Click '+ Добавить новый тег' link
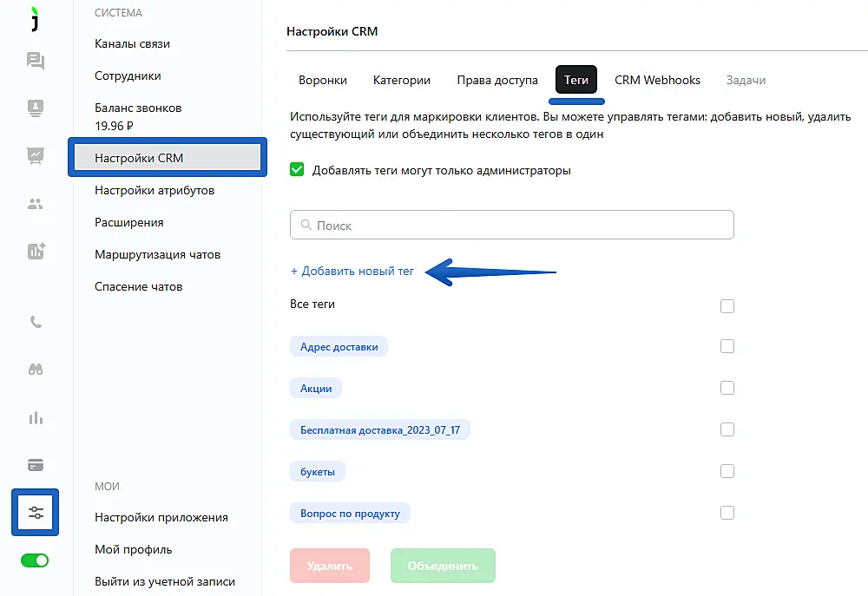This screenshot has width=868, height=596. tap(352, 272)
